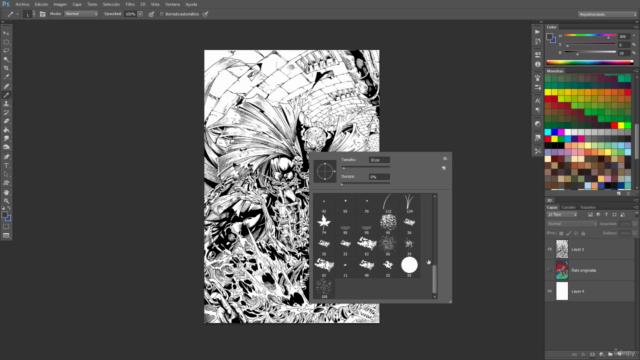Select the Type tool
The image size is (640, 360).
(x=6, y=166)
